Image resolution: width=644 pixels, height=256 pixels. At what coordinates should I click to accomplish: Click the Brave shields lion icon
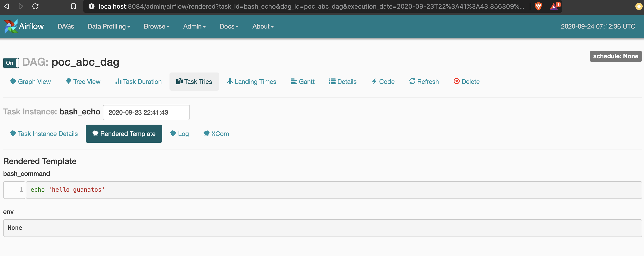pyautogui.click(x=538, y=6)
